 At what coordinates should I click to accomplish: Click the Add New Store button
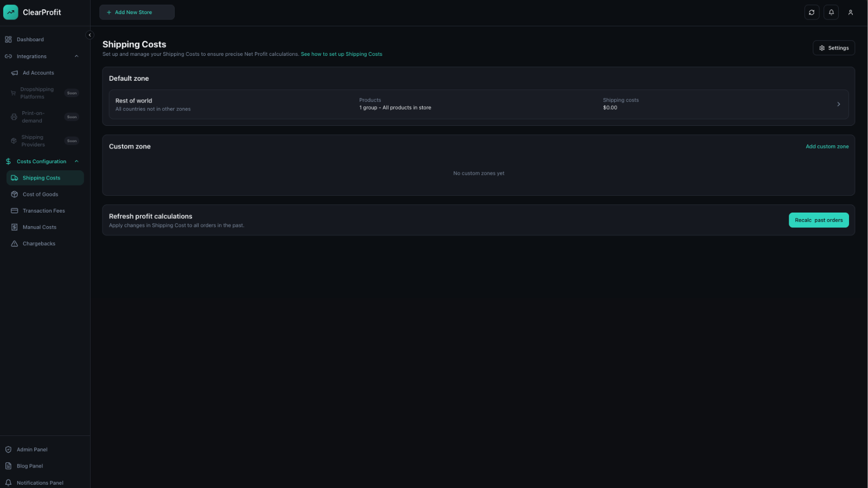coord(137,12)
